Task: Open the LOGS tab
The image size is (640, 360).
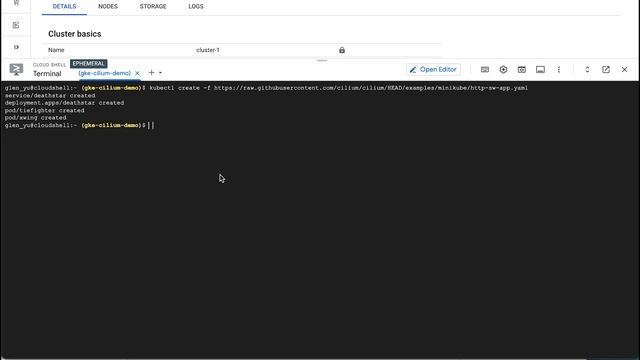Action: coord(196,7)
